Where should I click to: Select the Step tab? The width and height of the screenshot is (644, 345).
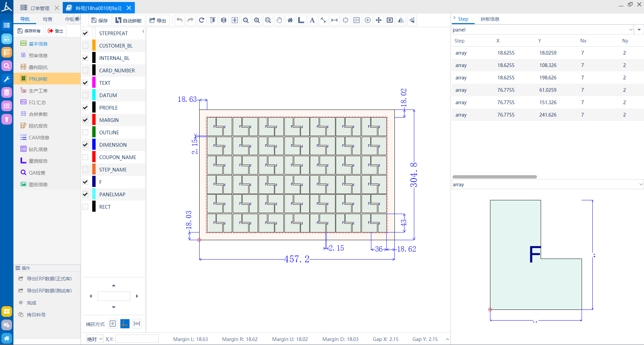pos(463,19)
